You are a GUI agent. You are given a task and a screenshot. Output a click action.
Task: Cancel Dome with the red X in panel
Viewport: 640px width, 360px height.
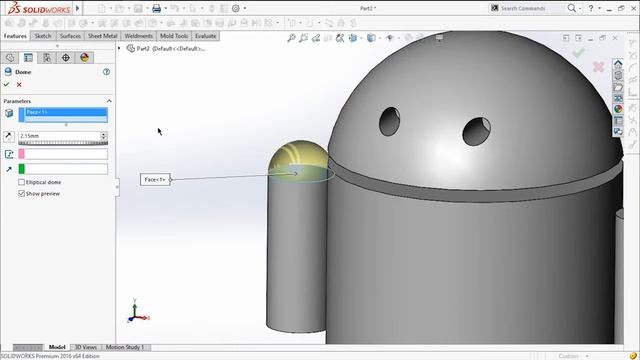pyautogui.click(x=19, y=84)
